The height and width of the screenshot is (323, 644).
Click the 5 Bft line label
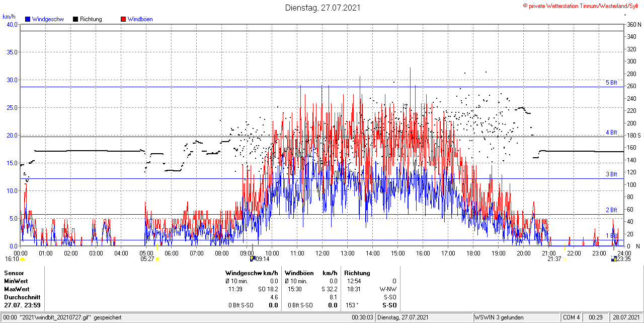[611, 83]
